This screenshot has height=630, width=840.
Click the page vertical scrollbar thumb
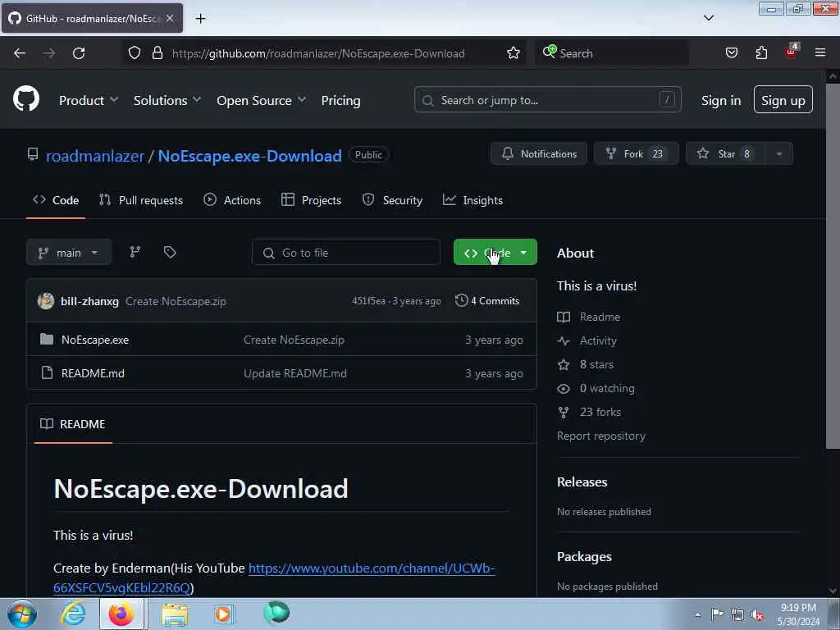(x=833, y=266)
